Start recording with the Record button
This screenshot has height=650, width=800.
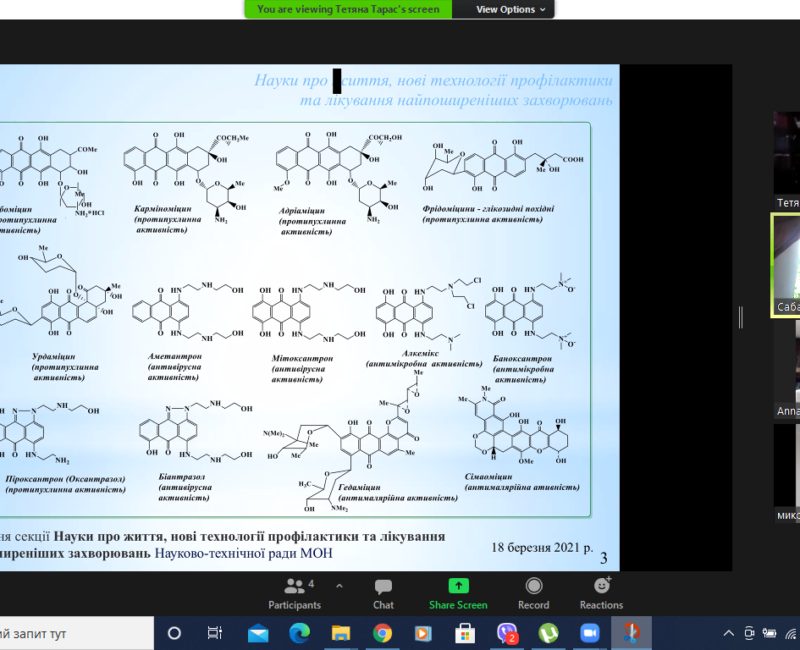click(x=533, y=593)
